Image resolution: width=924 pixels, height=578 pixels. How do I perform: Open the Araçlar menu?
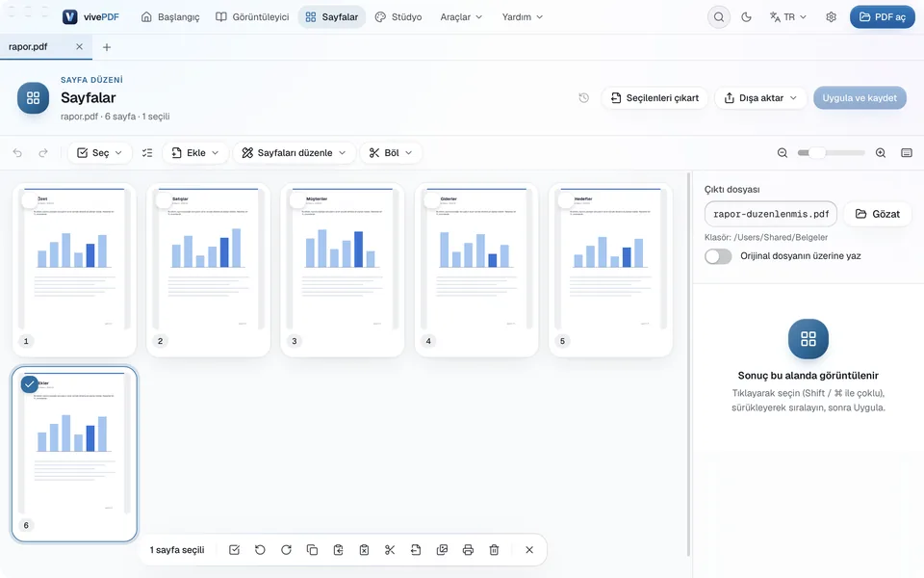[461, 17]
